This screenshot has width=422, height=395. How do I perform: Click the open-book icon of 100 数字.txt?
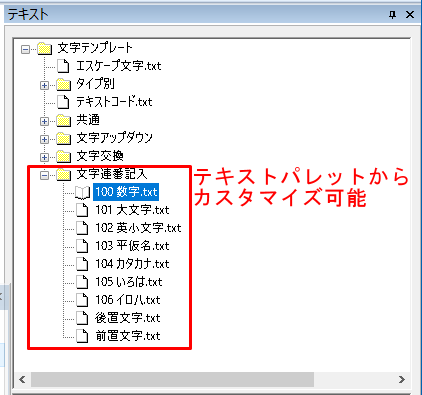click(x=82, y=192)
